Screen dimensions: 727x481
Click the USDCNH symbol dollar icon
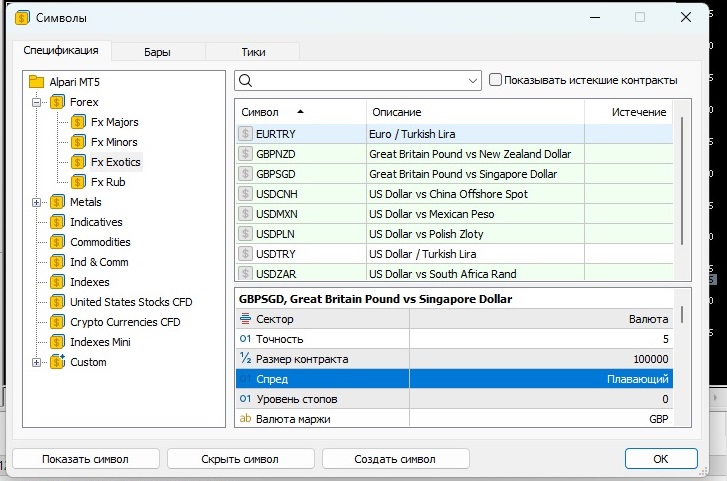[x=245, y=194]
